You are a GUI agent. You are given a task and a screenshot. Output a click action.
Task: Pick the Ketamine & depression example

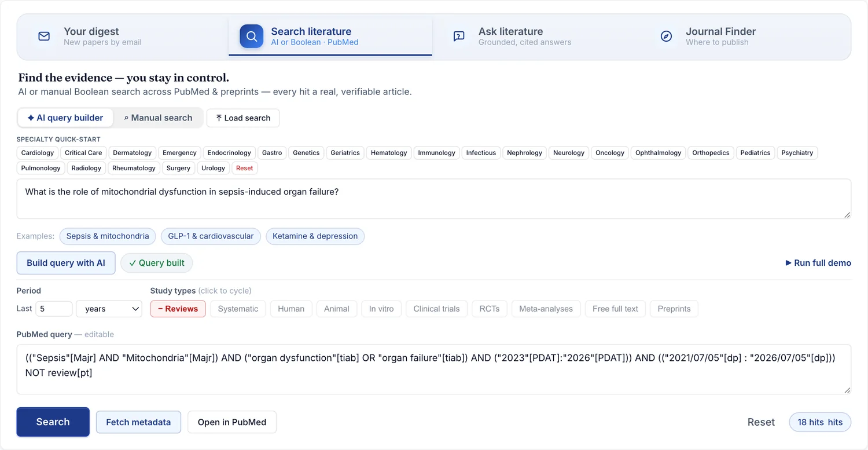point(315,236)
